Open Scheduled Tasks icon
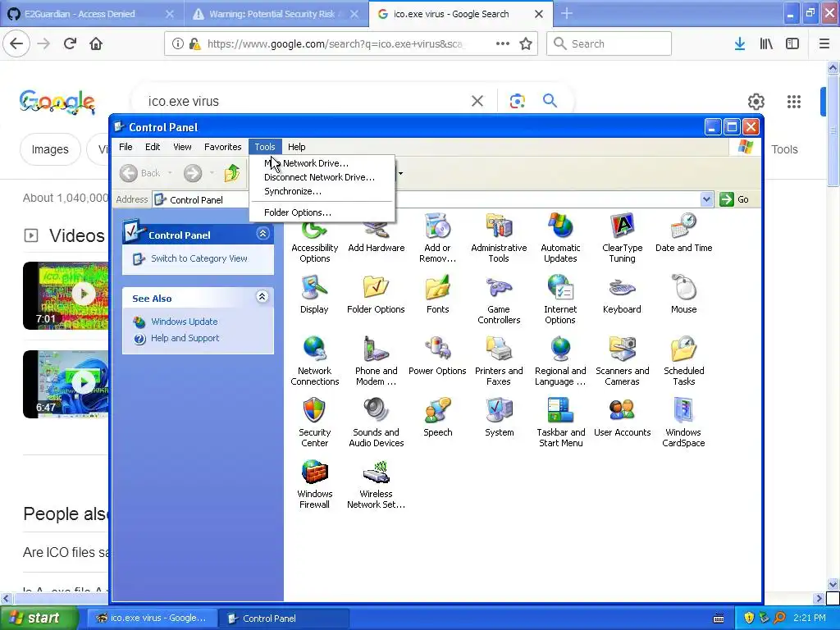 pyautogui.click(x=683, y=361)
